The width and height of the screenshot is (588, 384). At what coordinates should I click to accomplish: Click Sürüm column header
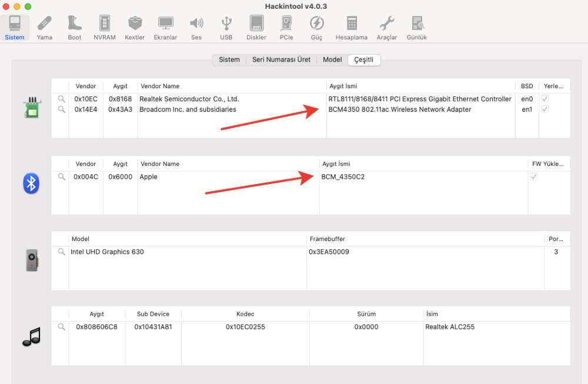click(x=366, y=314)
